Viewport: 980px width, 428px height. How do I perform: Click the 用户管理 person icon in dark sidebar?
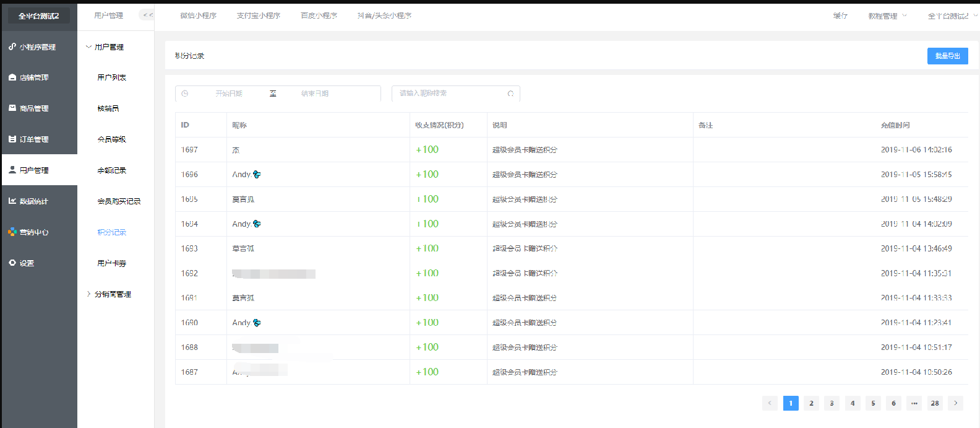point(12,170)
